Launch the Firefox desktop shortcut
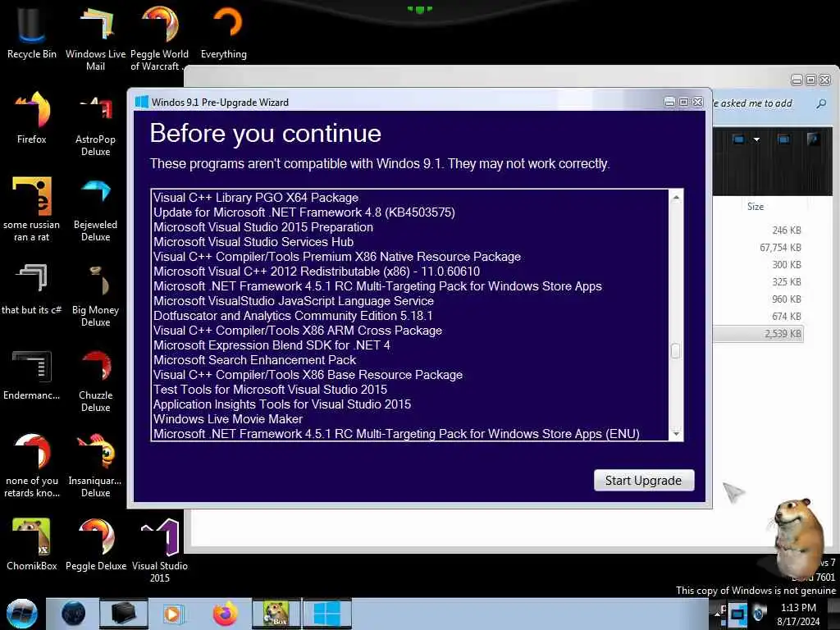This screenshot has width=840, height=630. (32, 118)
